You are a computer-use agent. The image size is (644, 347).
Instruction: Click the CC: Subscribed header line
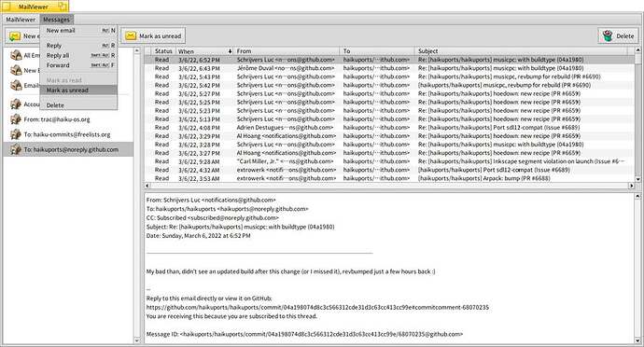click(x=213, y=217)
